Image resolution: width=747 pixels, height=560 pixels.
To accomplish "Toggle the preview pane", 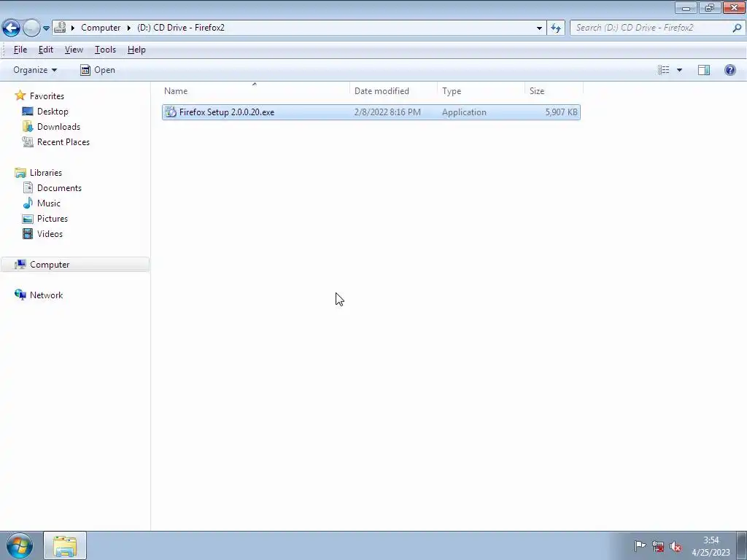I will click(704, 70).
